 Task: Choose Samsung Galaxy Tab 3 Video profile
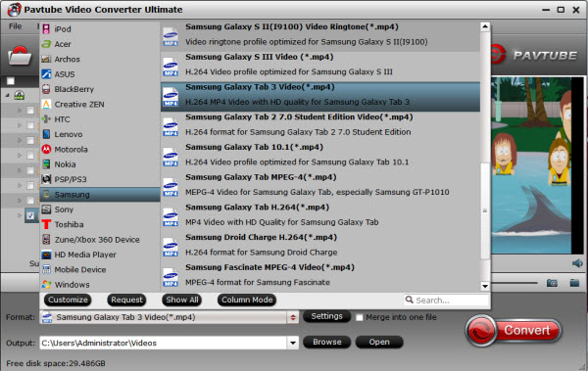click(320, 96)
